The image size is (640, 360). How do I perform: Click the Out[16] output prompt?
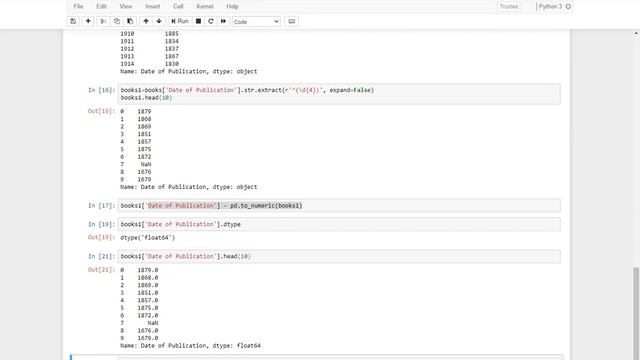tap(101, 111)
